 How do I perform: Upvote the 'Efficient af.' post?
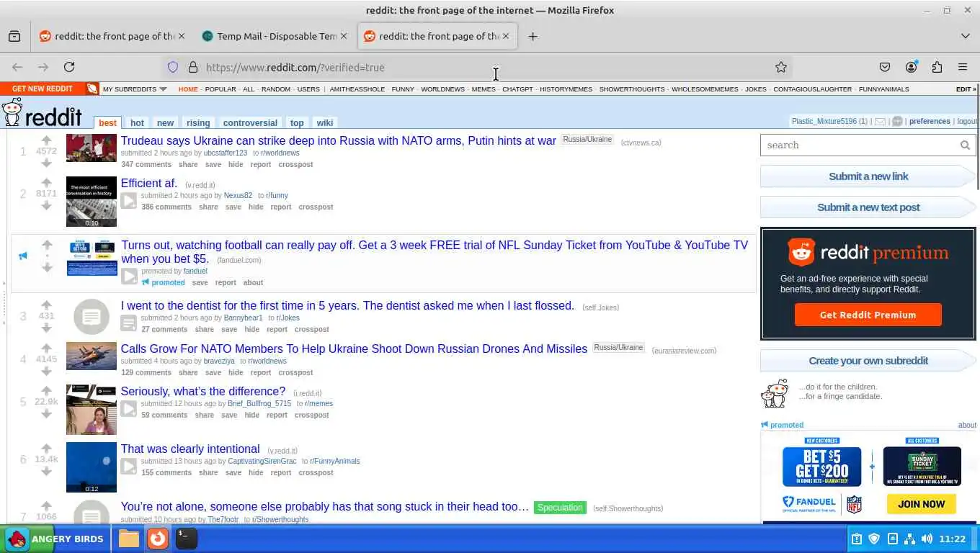click(46, 183)
